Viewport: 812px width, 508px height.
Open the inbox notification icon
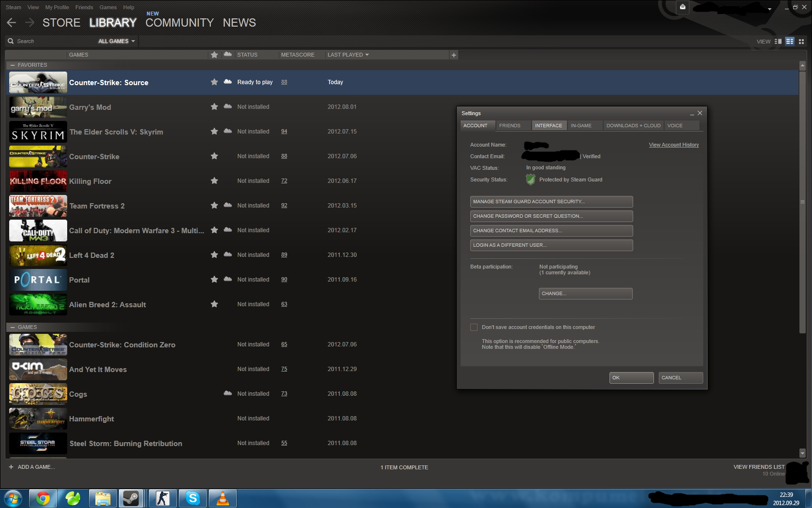682,7
